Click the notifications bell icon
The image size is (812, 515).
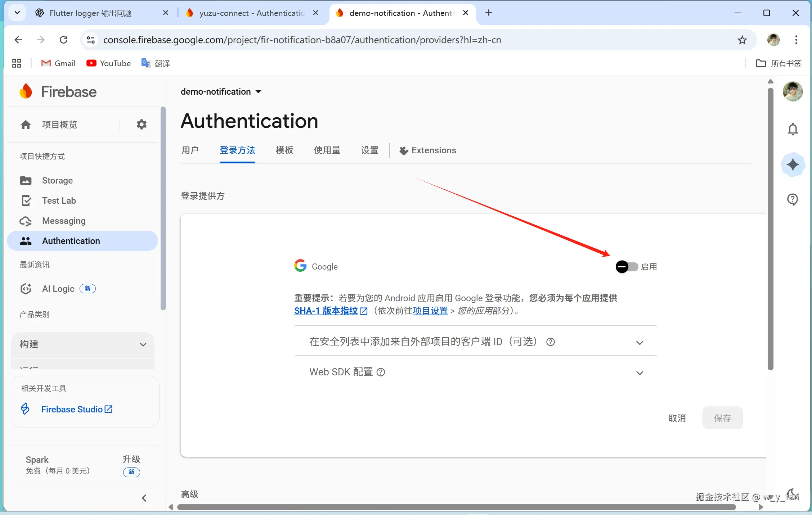[793, 129]
